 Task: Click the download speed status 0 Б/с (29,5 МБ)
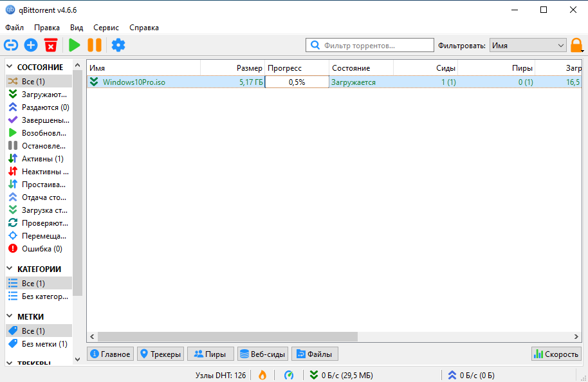pos(341,375)
